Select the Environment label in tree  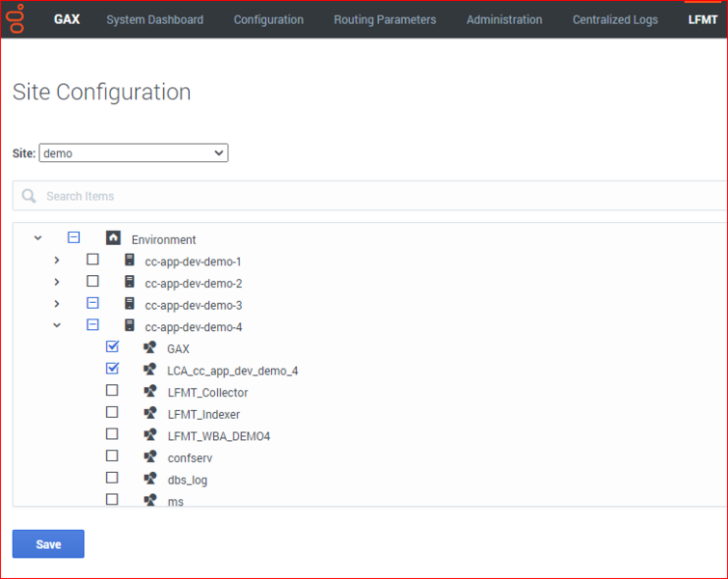(164, 239)
